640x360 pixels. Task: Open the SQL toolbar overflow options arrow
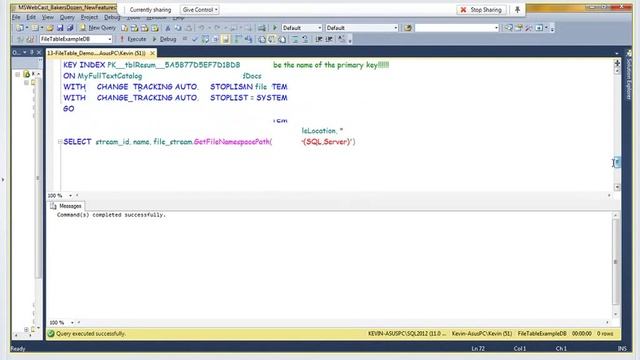(350, 40)
